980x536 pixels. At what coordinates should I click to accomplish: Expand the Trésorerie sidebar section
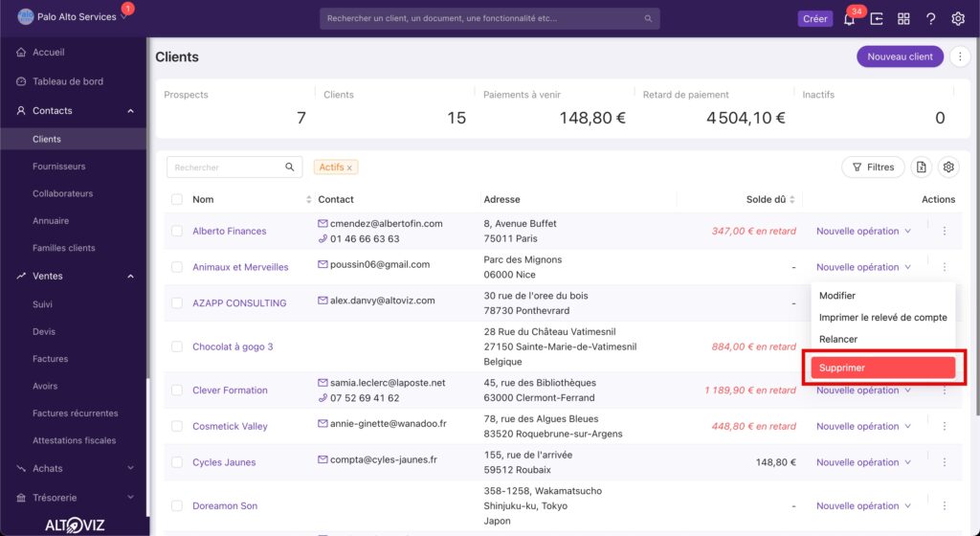pyautogui.click(x=130, y=498)
